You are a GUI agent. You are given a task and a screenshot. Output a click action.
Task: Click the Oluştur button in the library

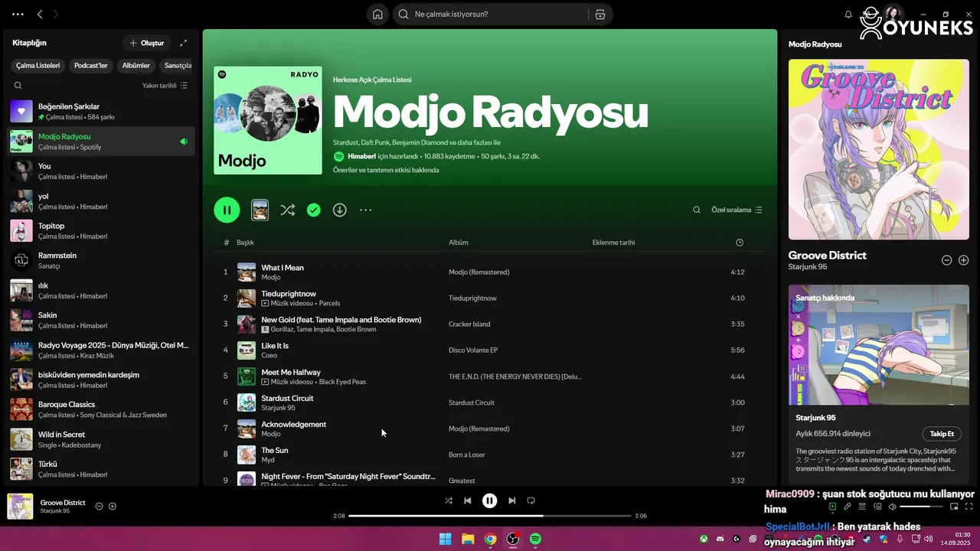point(146,44)
